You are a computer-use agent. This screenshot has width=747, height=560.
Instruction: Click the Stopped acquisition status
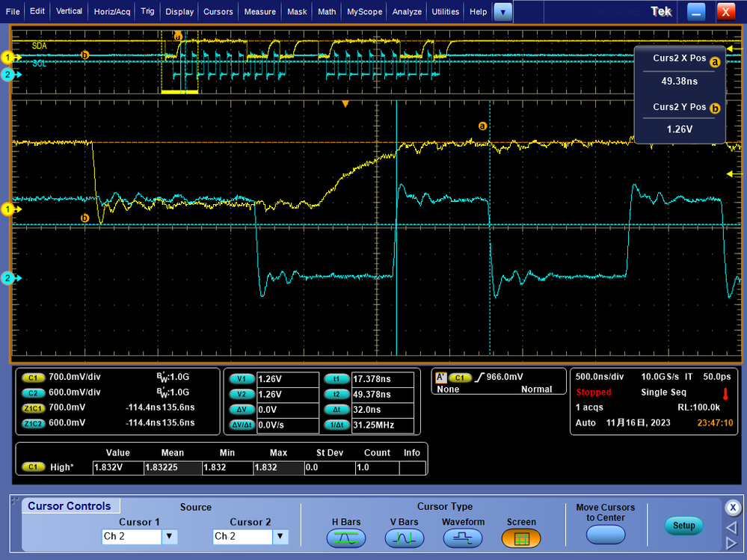(x=594, y=393)
